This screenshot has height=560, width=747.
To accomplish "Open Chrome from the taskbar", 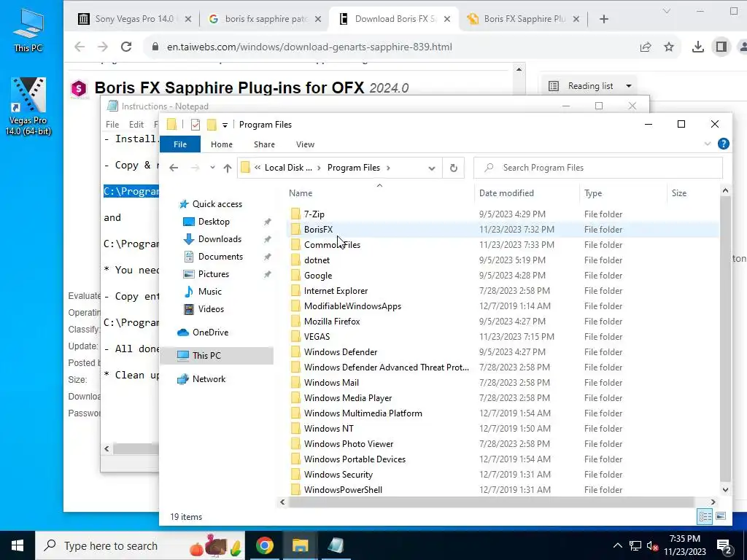I will point(264,545).
